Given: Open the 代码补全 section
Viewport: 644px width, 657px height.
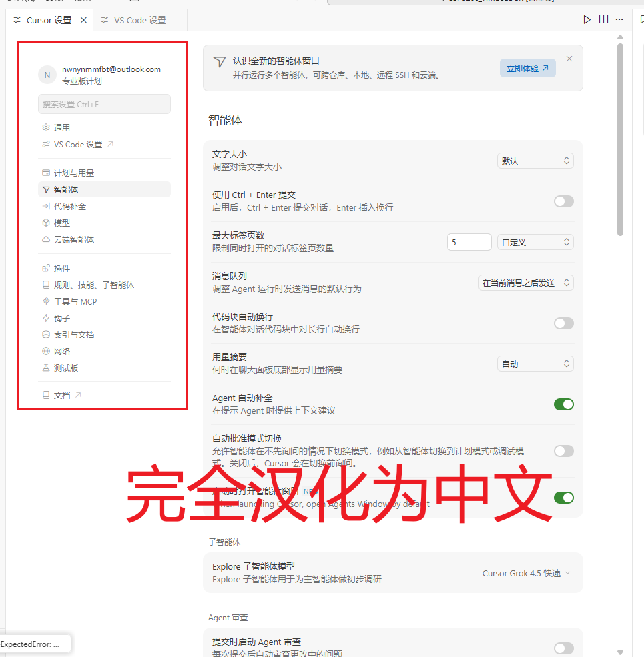Looking at the screenshot, I should tap(105, 206).
